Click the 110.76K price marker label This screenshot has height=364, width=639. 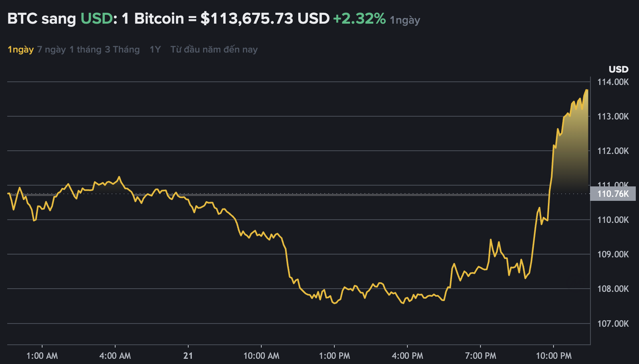(613, 194)
